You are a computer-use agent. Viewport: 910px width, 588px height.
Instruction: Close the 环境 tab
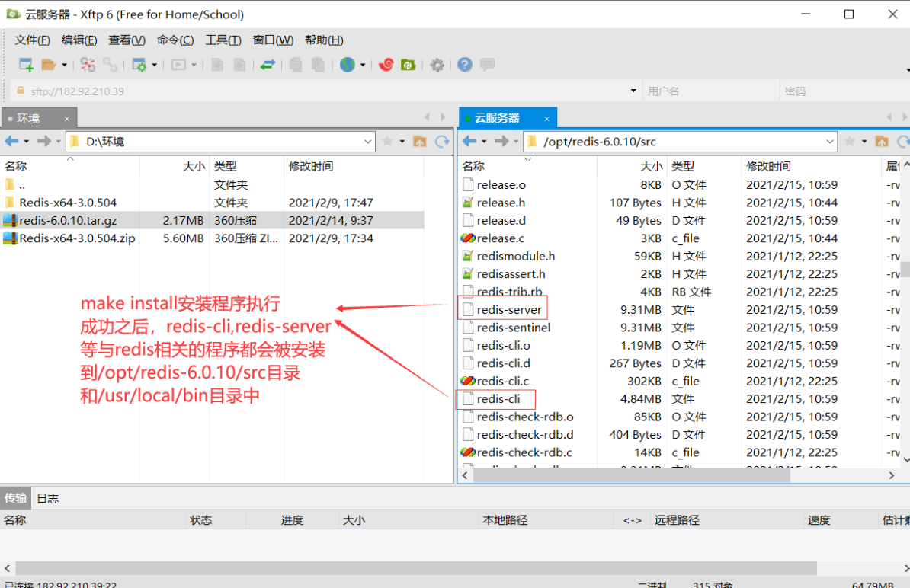pos(67,119)
